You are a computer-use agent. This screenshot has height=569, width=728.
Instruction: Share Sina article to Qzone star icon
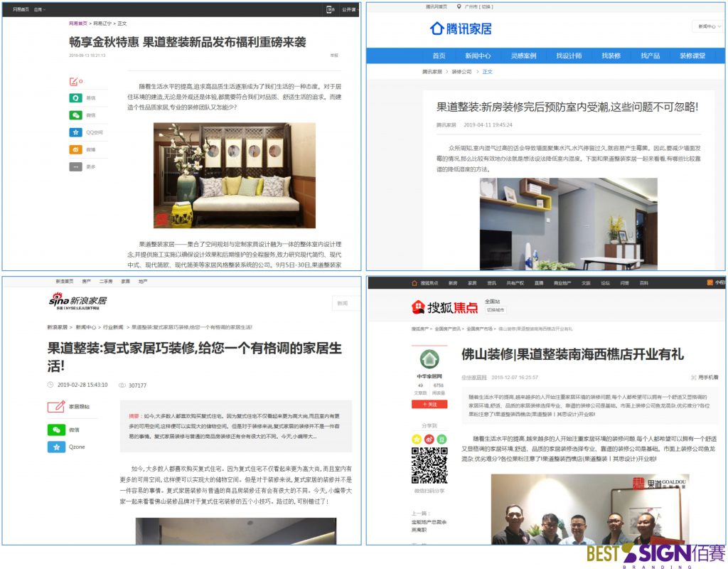(56, 447)
